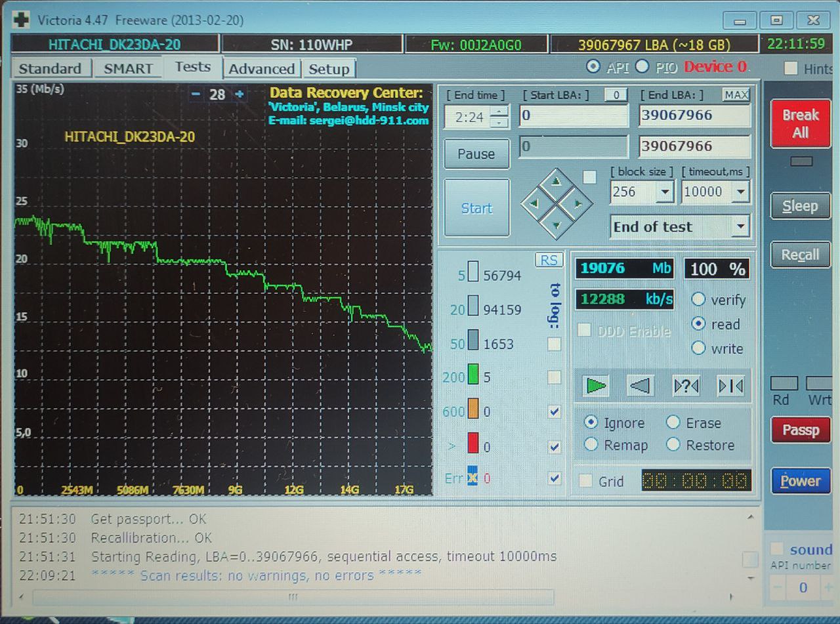Click the MAX end LBA button
840x624 pixels.
point(736,95)
